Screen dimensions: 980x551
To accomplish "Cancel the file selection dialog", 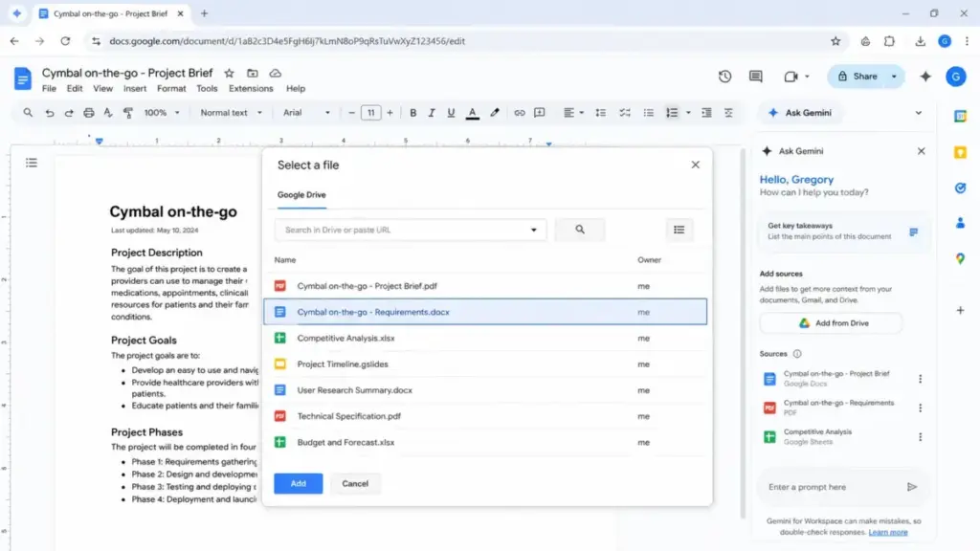I will pyautogui.click(x=355, y=483).
